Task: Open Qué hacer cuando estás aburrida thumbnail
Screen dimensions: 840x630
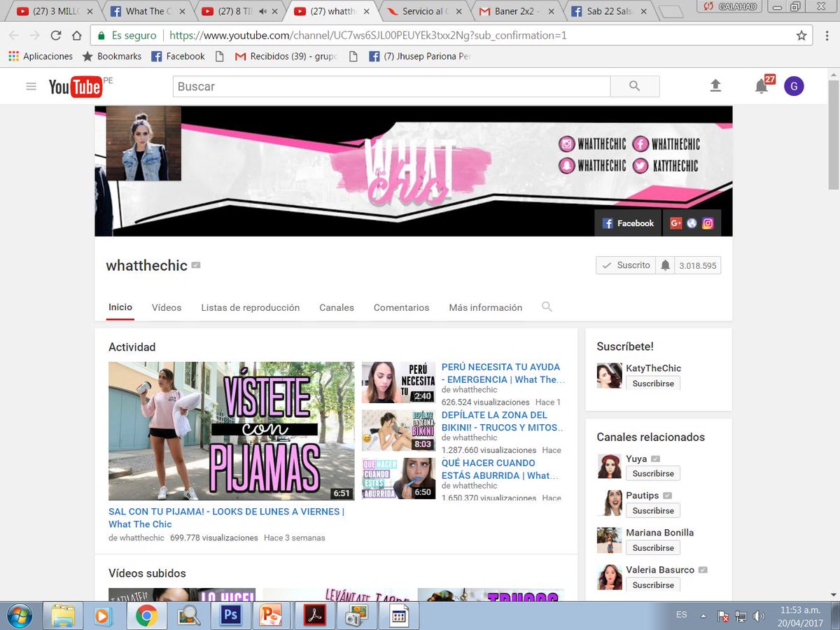Action: [x=398, y=478]
